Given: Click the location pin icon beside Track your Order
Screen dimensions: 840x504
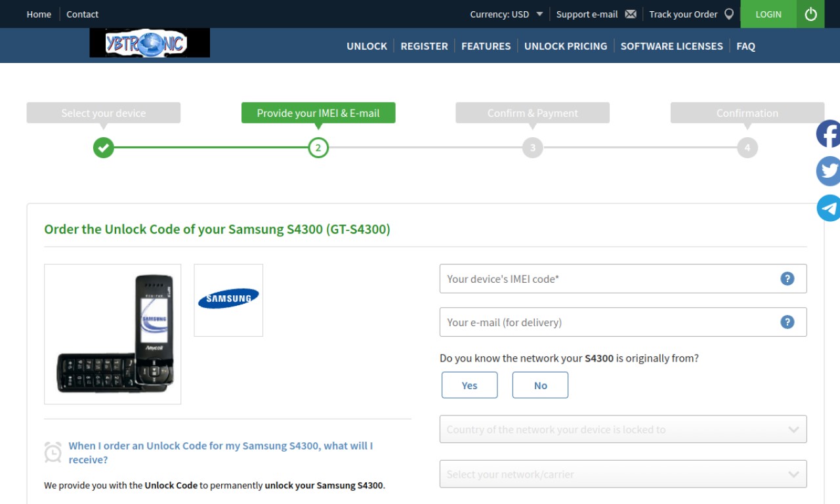Looking at the screenshot, I should (x=729, y=14).
